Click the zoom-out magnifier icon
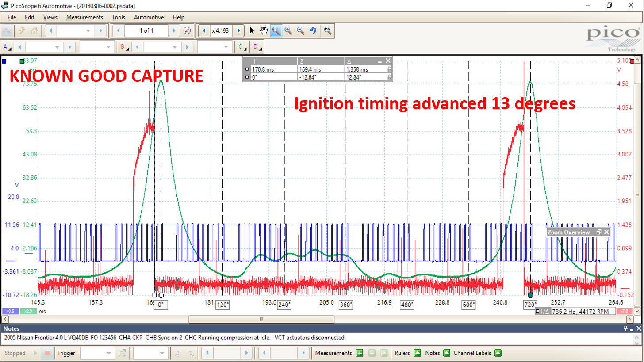The width and height of the screenshot is (644, 362). pos(299,30)
